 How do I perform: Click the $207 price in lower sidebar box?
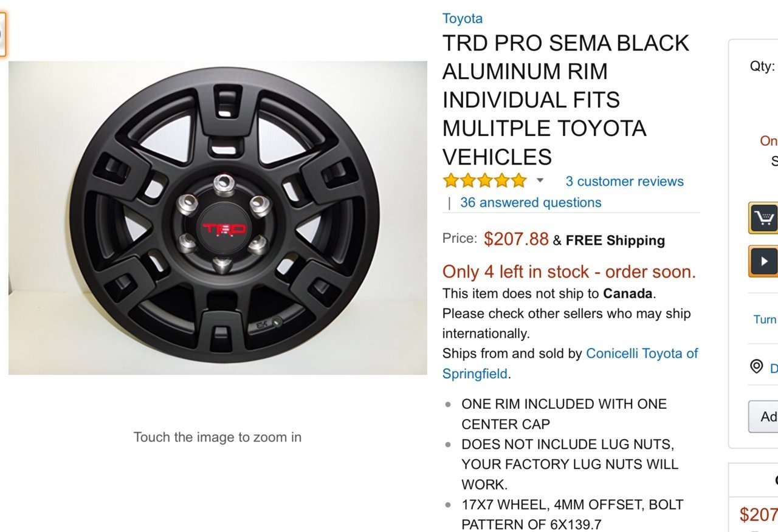coord(759,514)
